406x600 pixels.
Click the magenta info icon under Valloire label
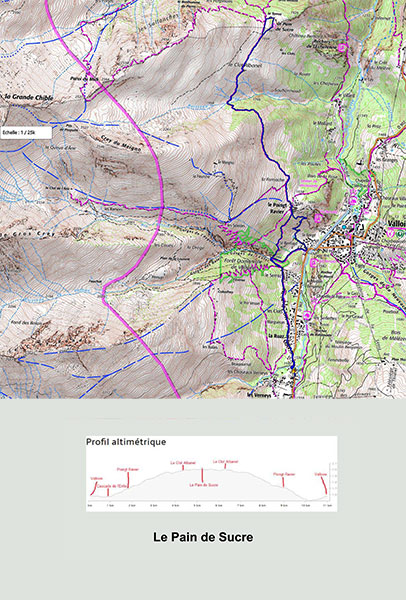(x=391, y=233)
